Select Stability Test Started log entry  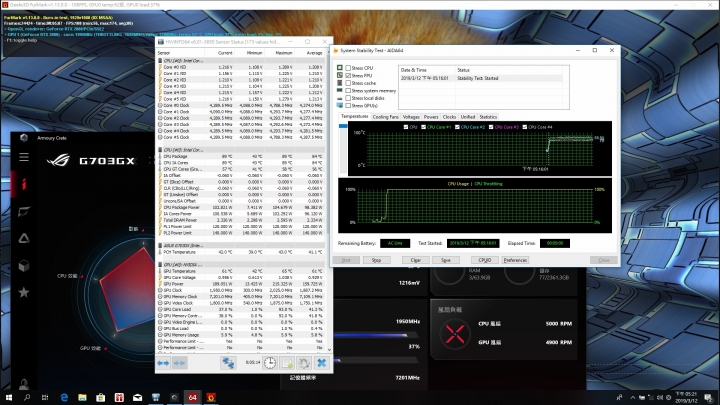tap(481, 78)
